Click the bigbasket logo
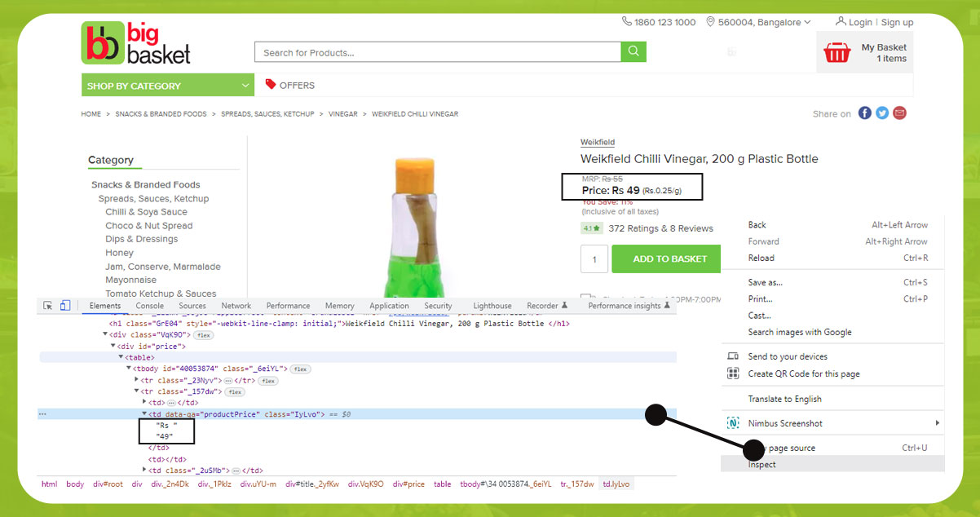980x517 pixels. click(x=136, y=43)
